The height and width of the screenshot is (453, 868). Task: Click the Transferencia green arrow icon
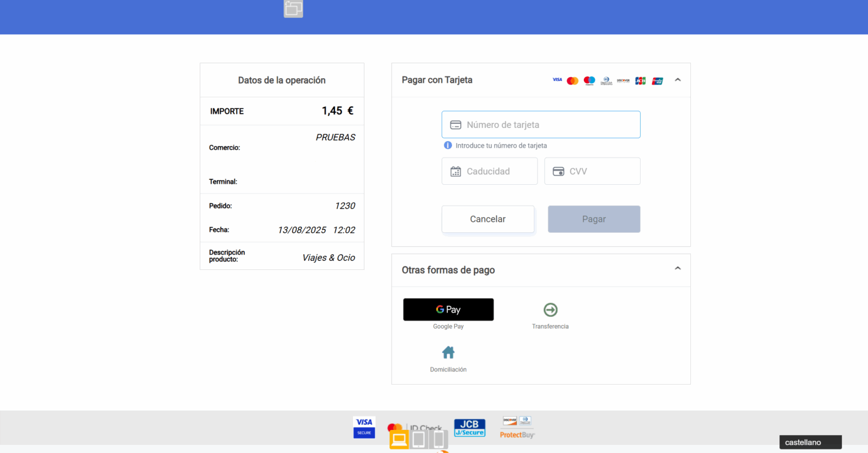pos(550,310)
